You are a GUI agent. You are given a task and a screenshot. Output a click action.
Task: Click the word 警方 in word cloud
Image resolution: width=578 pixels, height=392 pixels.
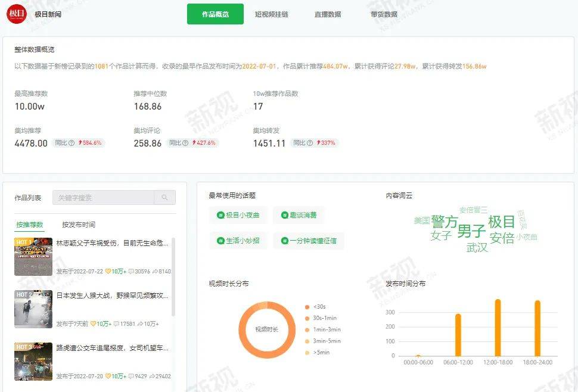tap(445, 222)
